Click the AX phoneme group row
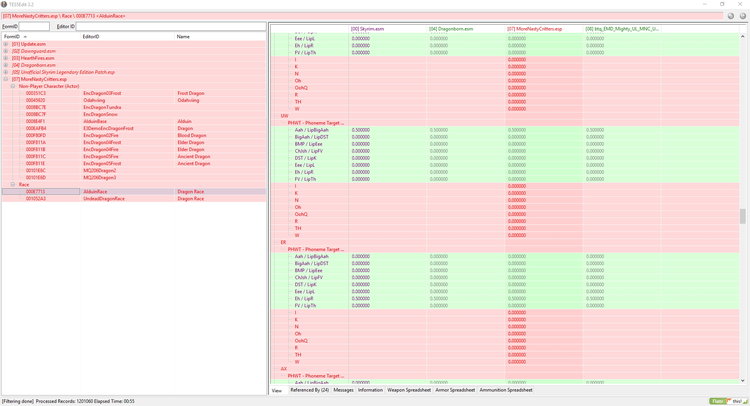 505,369
